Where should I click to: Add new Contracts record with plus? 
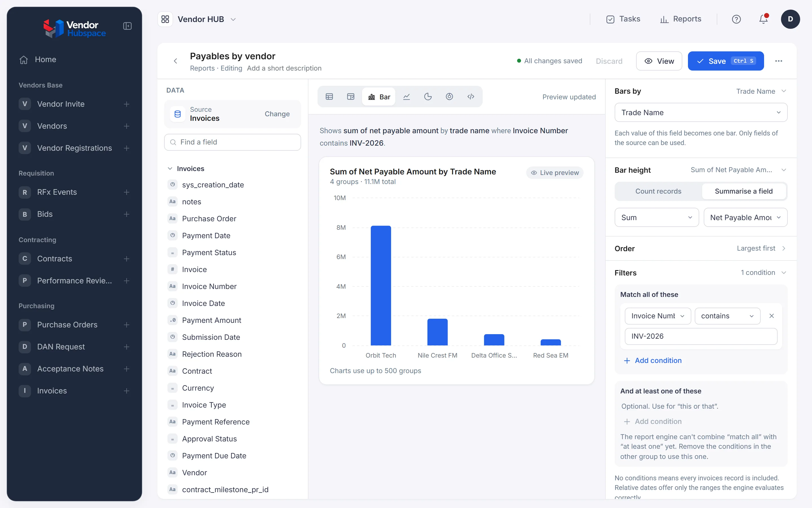(127, 259)
